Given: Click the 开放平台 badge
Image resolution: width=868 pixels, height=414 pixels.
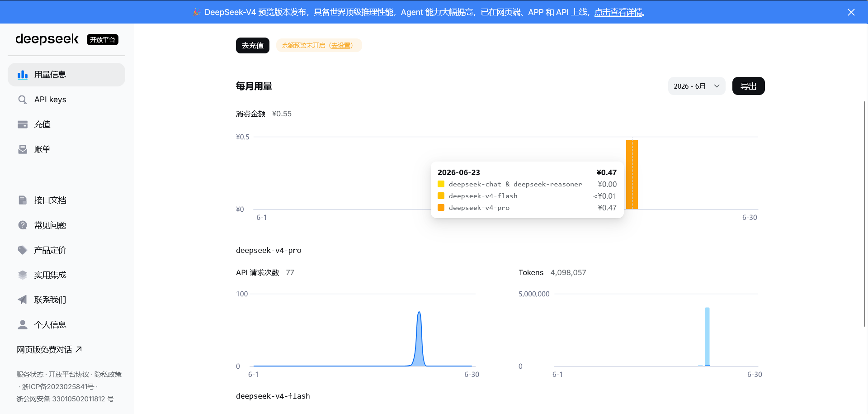Looking at the screenshot, I should [103, 40].
